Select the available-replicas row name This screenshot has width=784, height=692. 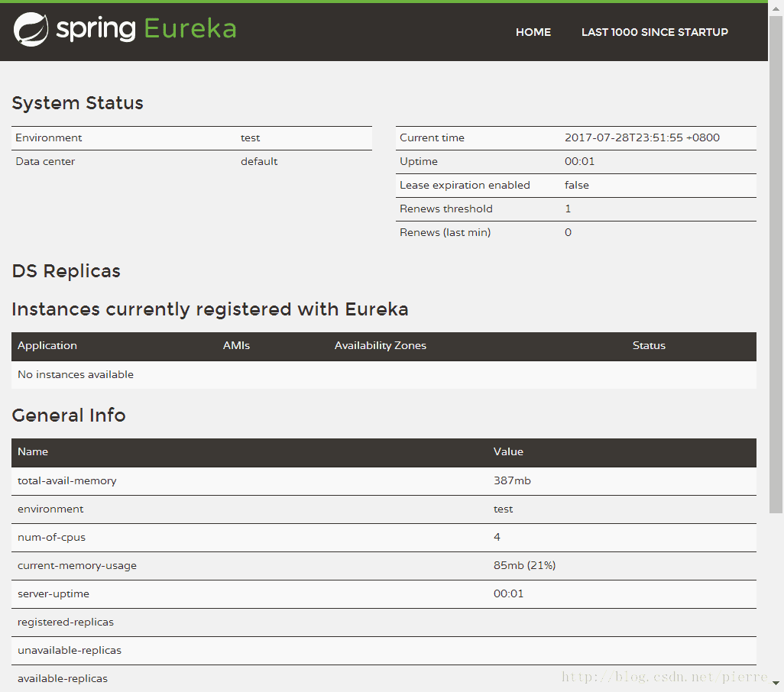coord(63,678)
